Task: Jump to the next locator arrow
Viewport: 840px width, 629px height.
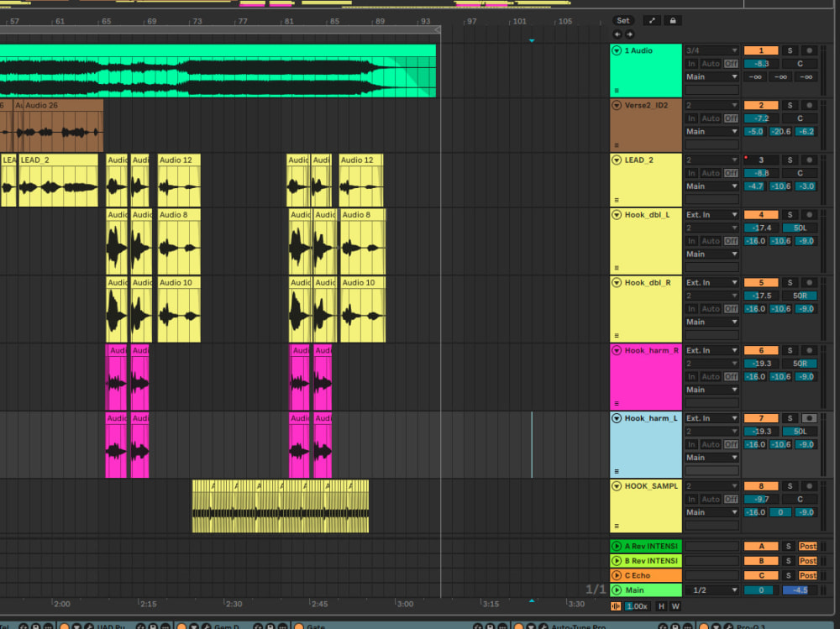Action: click(x=629, y=34)
